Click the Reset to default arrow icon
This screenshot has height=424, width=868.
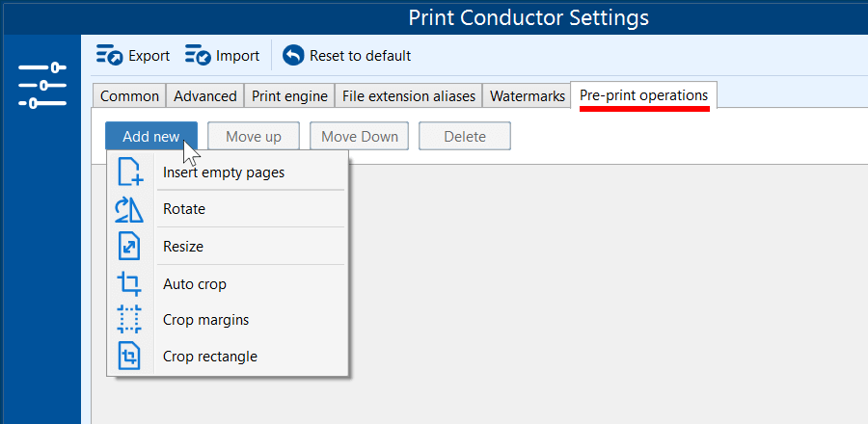[293, 56]
